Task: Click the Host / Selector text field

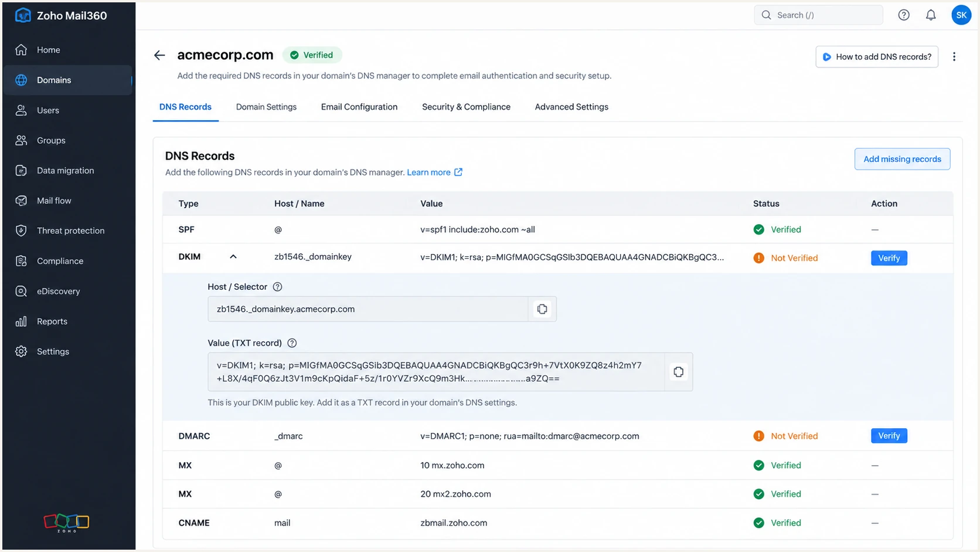Action: point(367,309)
